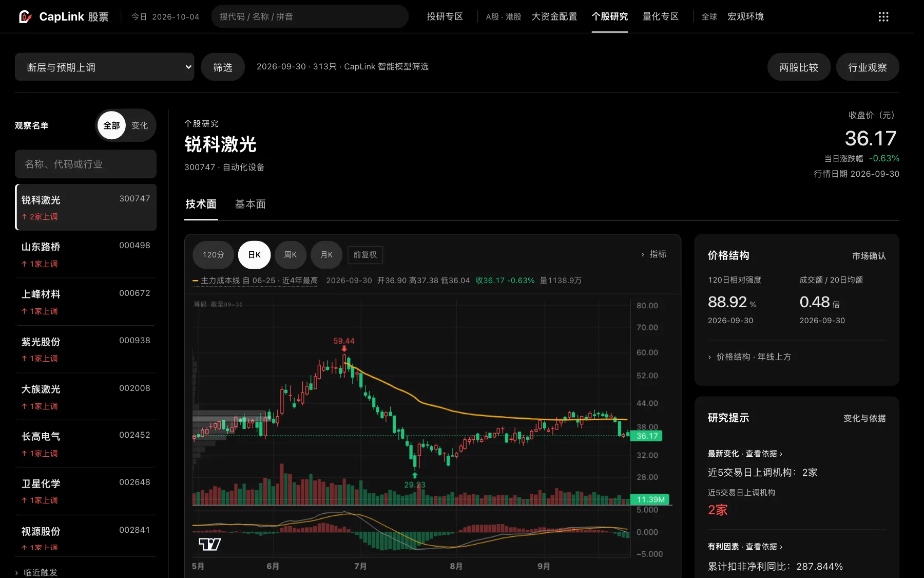Open the 大资金配置 nav item

pyautogui.click(x=554, y=16)
